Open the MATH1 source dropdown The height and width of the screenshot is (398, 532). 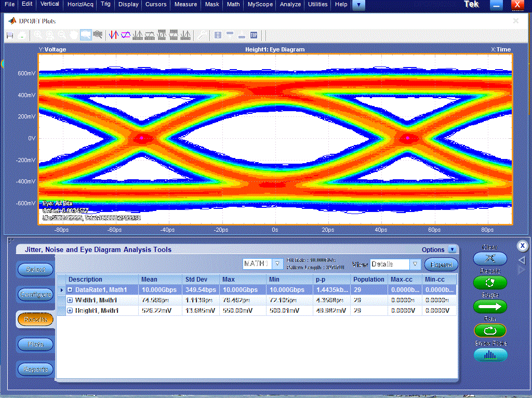(x=277, y=264)
